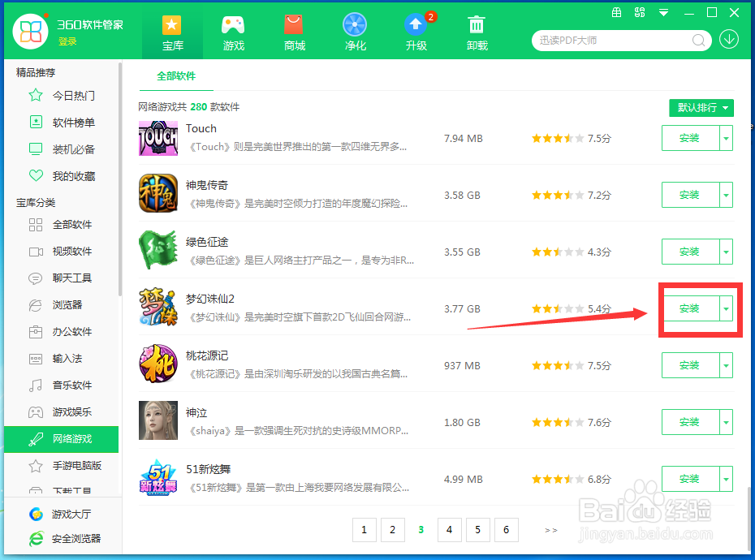The height and width of the screenshot is (560, 755).
Task: Open the 净化 fan icon tab
Action: point(356,32)
